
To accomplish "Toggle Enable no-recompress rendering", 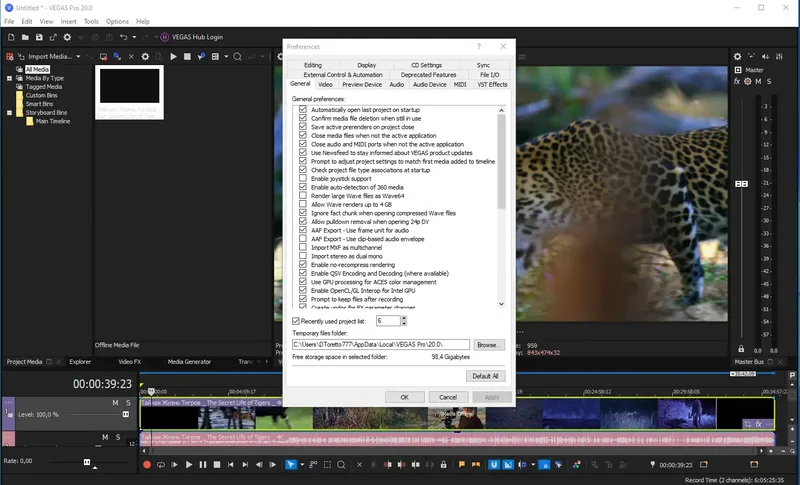I will [303, 265].
